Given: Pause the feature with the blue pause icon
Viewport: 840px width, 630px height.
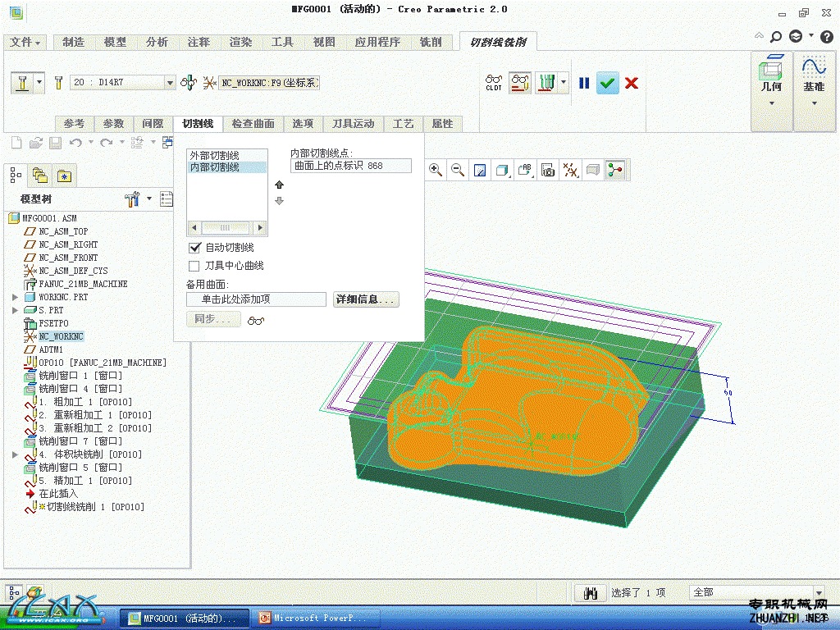Looking at the screenshot, I should (x=584, y=83).
